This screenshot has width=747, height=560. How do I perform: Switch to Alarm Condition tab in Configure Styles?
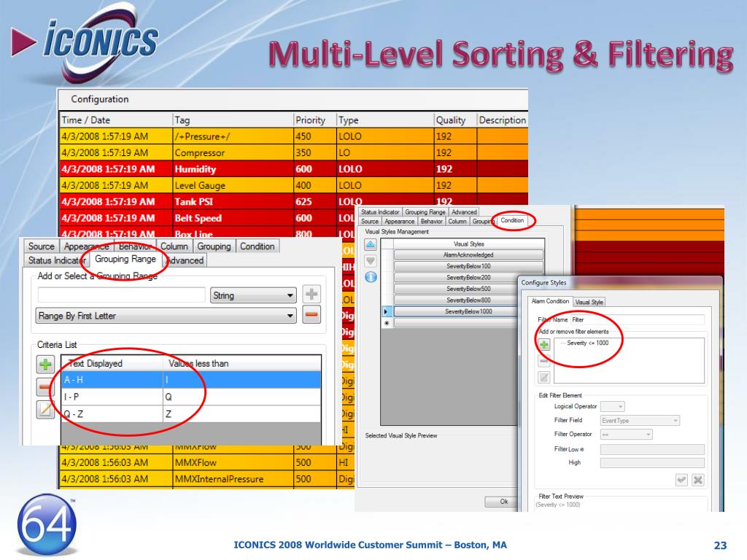tap(550, 301)
